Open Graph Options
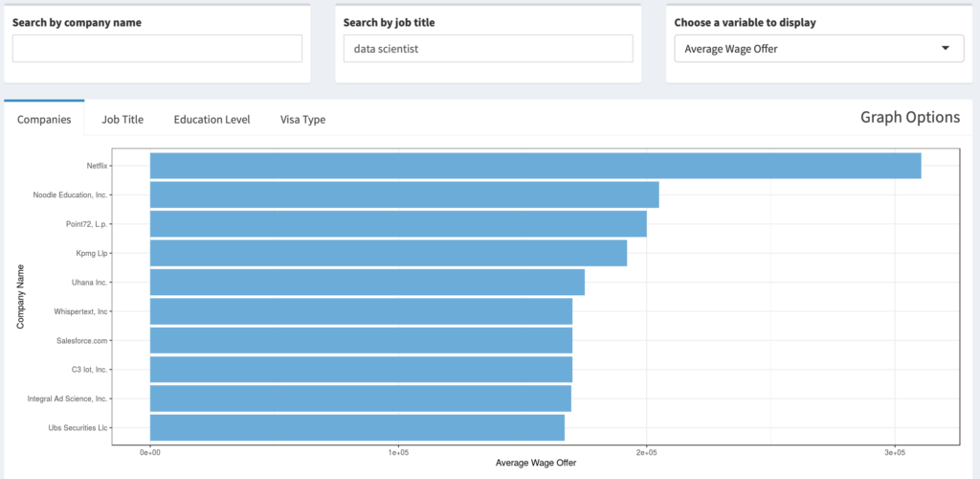 [910, 117]
